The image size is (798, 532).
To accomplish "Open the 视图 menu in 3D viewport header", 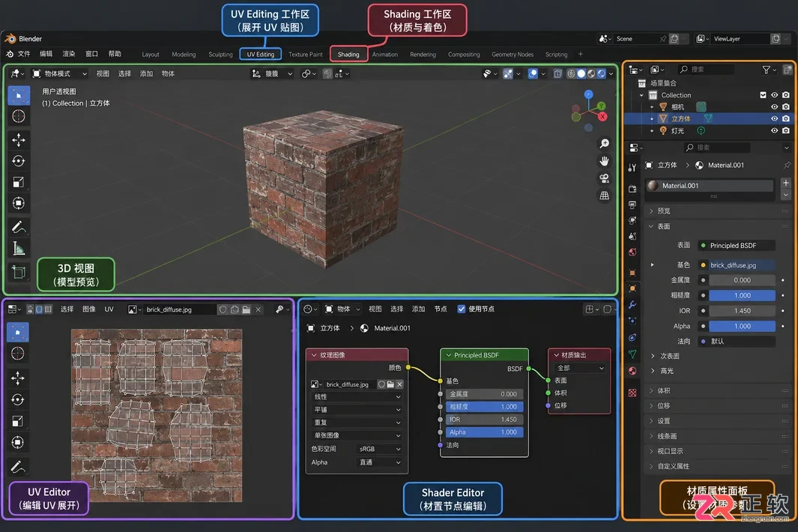I will [x=103, y=74].
